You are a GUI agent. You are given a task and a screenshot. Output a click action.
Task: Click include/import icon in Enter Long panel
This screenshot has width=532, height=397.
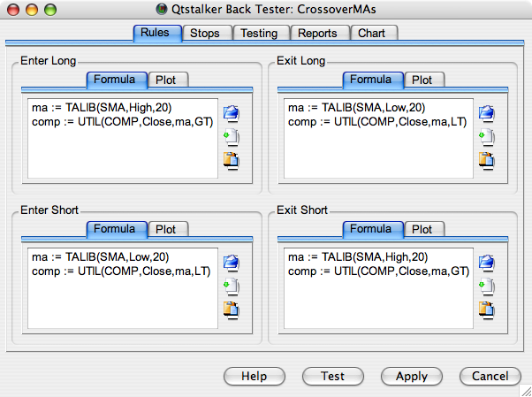tap(232, 137)
